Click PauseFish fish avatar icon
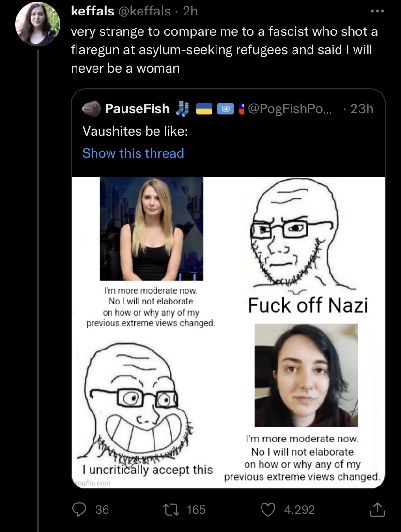 (92, 108)
